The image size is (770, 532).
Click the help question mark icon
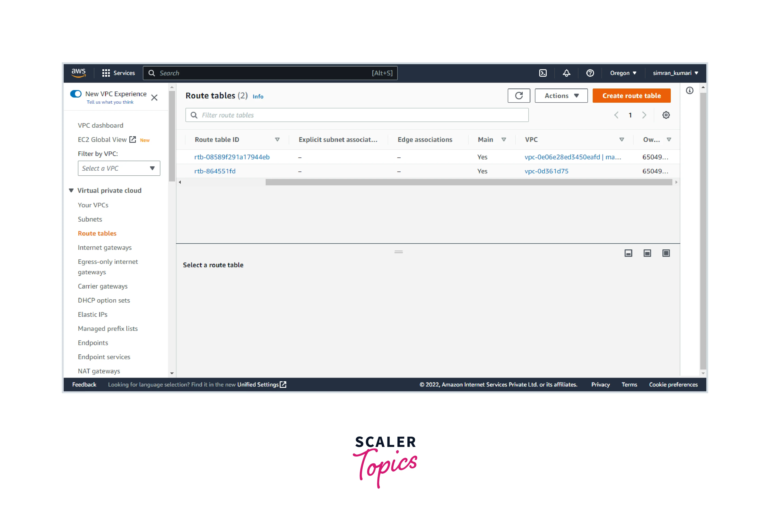[590, 73]
